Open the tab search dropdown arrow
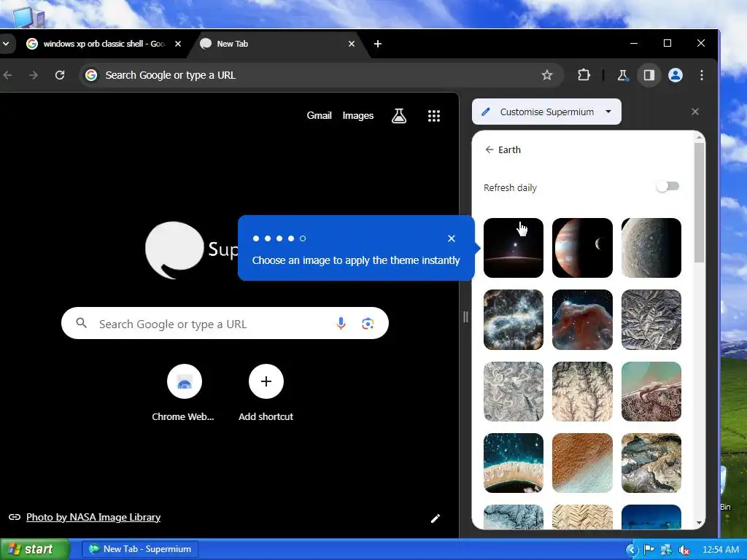Viewport: 747px width, 560px height. (x=6, y=44)
